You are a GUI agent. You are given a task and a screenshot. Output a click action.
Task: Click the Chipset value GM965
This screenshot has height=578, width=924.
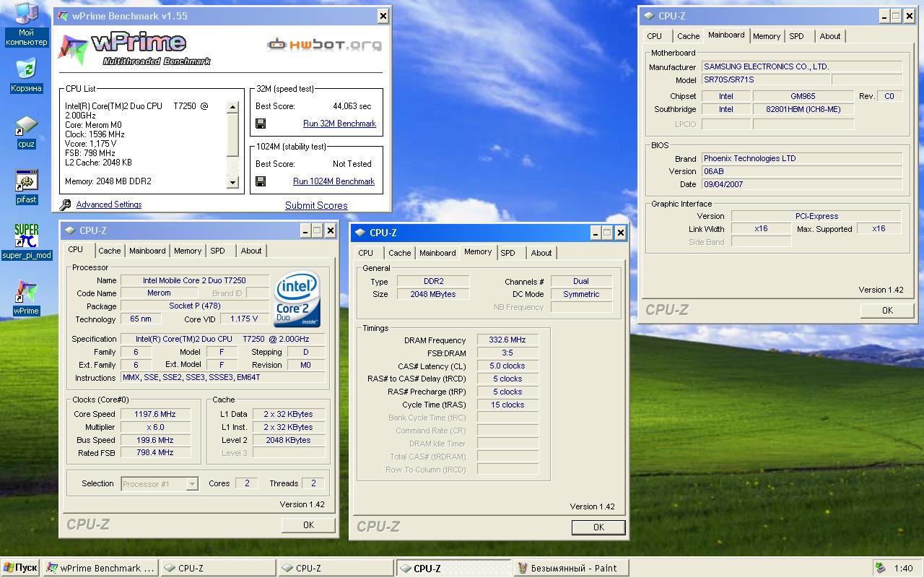click(803, 96)
